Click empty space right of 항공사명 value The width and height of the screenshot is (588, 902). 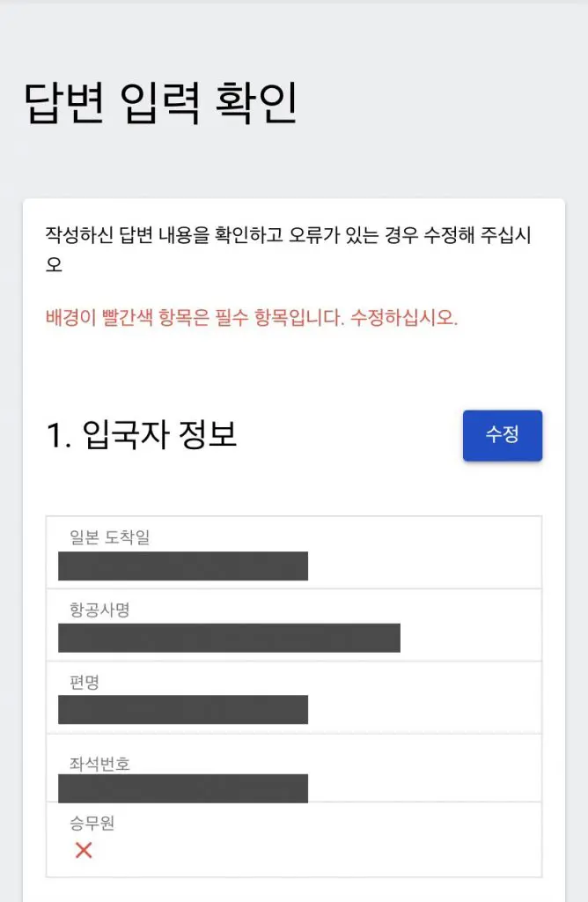click(471, 638)
